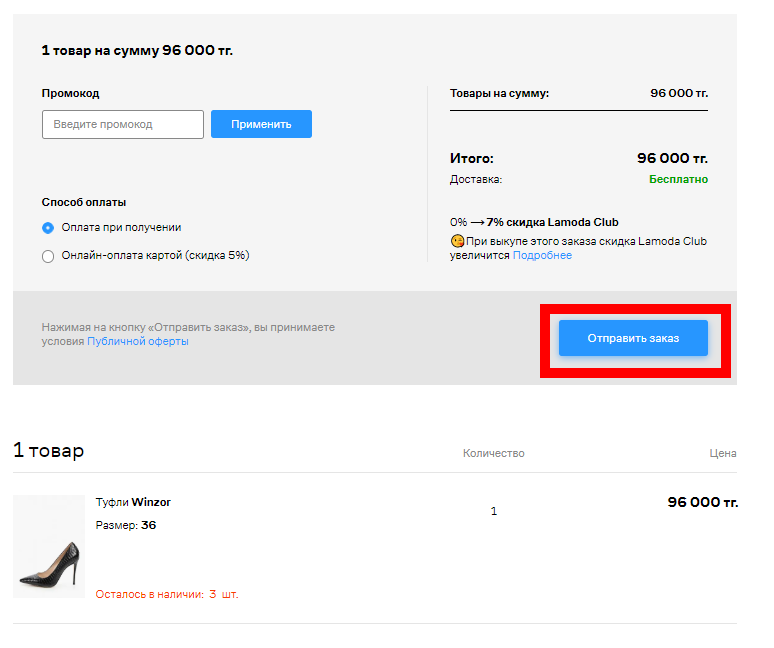
Task: Click the Осталось в наличии stock notice
Action: pyautogui.click(x=166, y=594)
